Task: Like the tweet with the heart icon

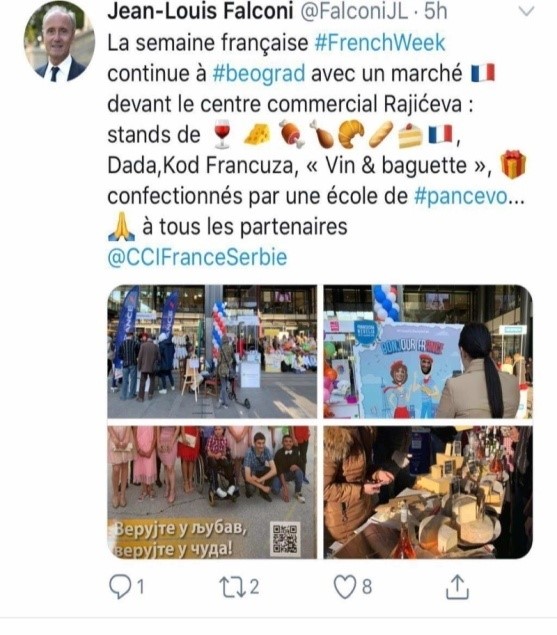Action: 345,587
